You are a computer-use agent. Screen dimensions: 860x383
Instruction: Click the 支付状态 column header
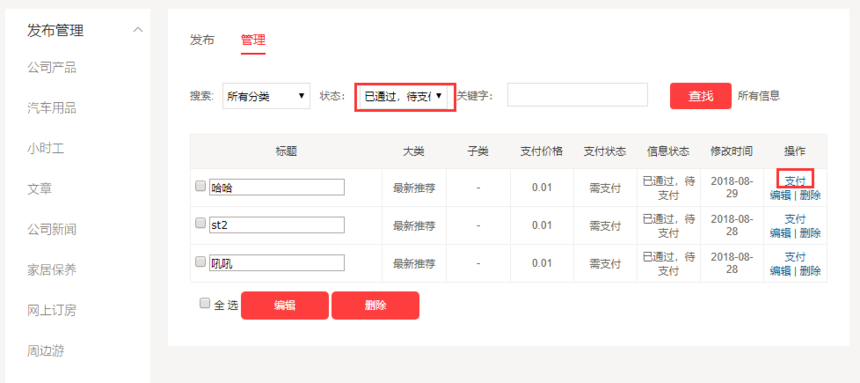point(605,151)
